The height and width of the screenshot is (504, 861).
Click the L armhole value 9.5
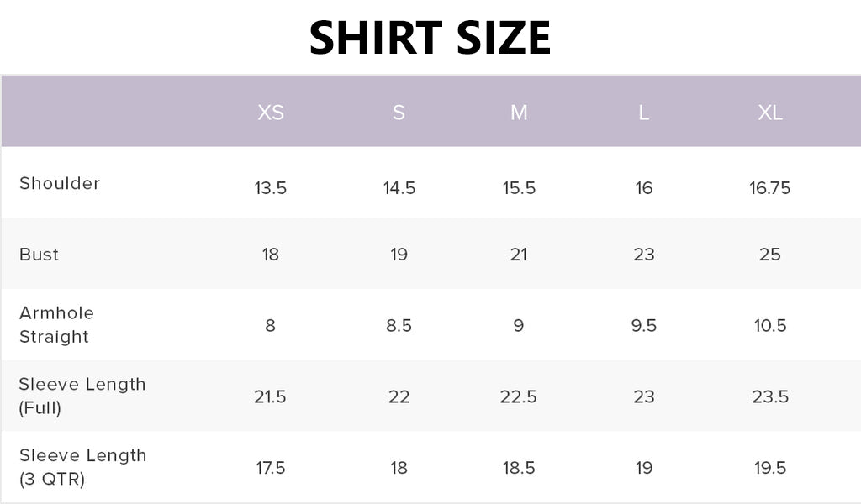coord(644,326)
